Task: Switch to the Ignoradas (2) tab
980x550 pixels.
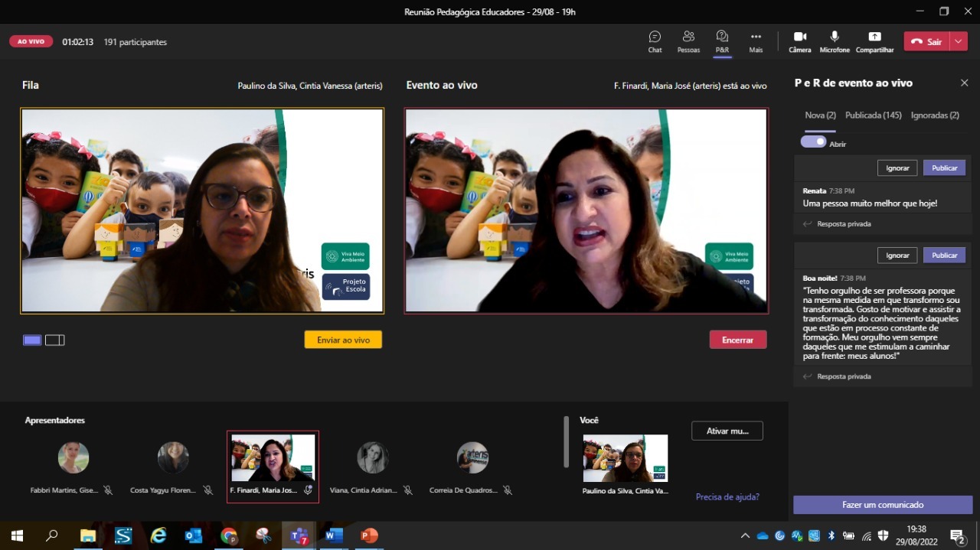Action: point(935,116)
